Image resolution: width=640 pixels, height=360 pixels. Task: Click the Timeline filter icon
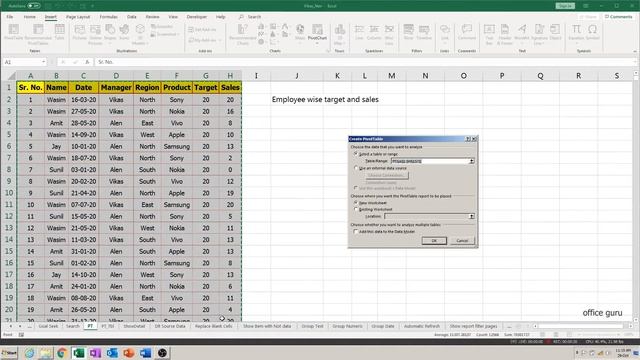(424, 32)
